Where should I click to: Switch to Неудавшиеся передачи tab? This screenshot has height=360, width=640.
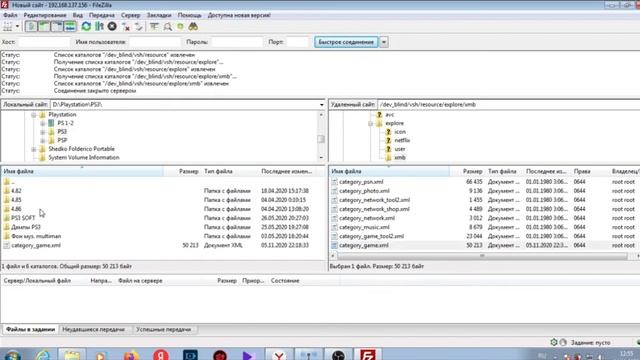tap(93, 329)
